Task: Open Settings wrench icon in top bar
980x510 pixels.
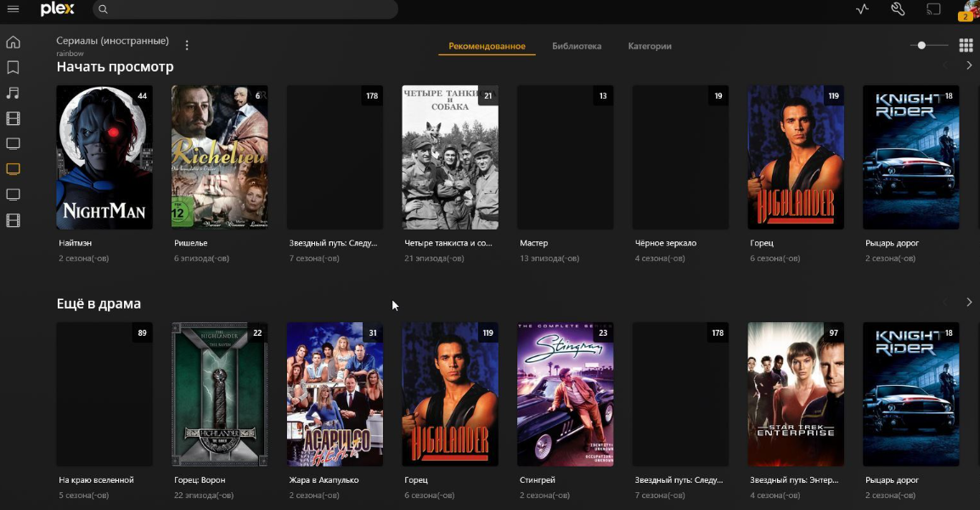Action: [x=898, y=9]
